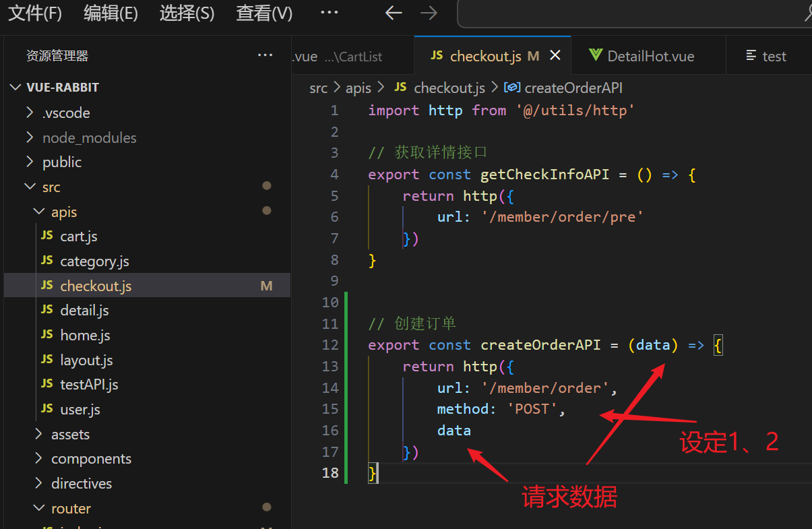Click line number 4 in the gutter
This screenshot has height=529, width=812.
pos(334,175)
